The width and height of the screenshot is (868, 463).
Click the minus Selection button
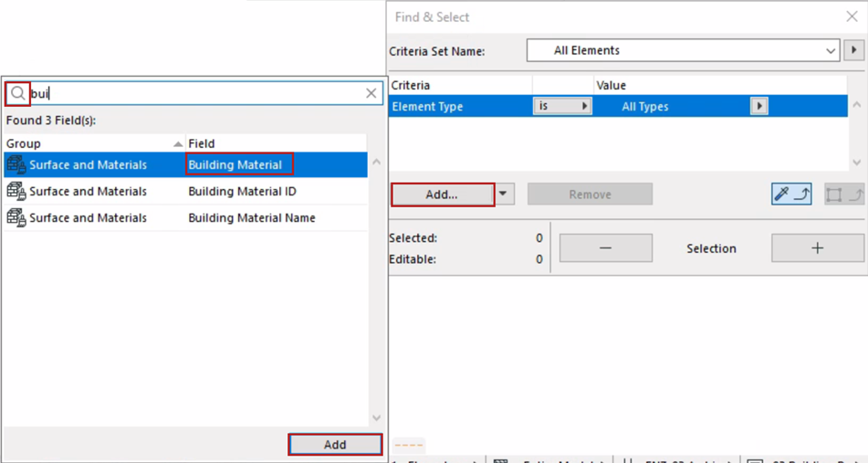click(606, 248)
